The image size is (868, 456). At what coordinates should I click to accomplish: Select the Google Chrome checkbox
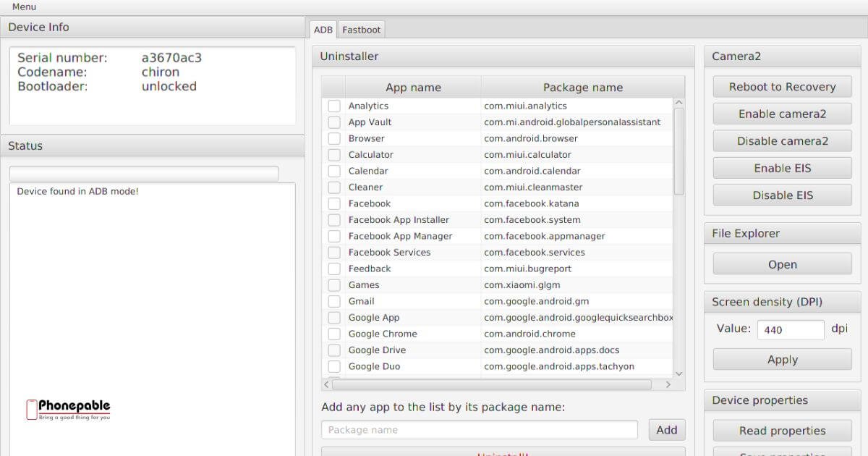[334, 334]
